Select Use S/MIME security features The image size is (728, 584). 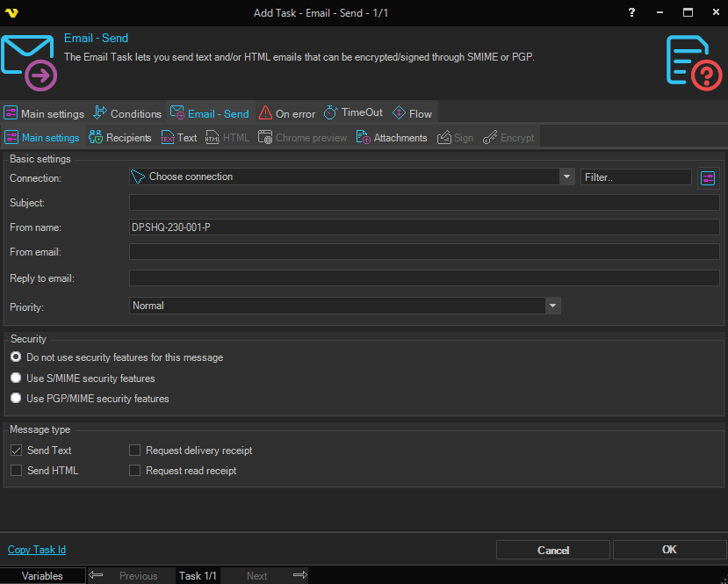point(15,379)
